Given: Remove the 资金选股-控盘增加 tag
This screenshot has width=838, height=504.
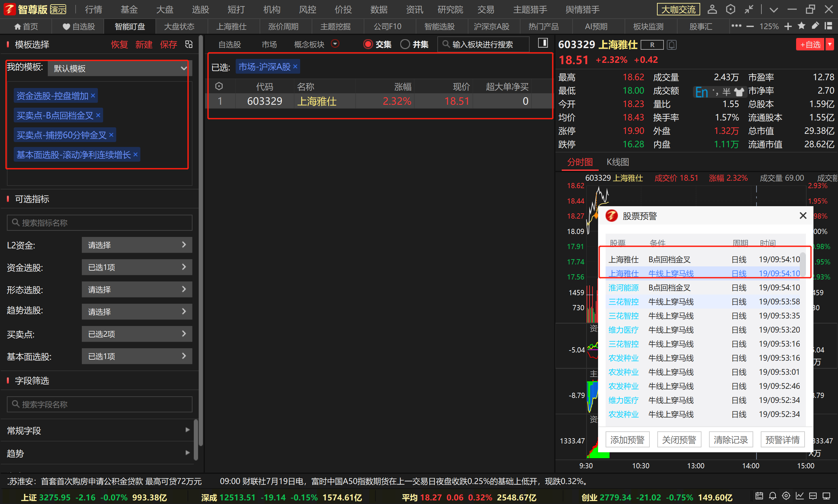Looking at the screenshot, I should click(93, 96).
